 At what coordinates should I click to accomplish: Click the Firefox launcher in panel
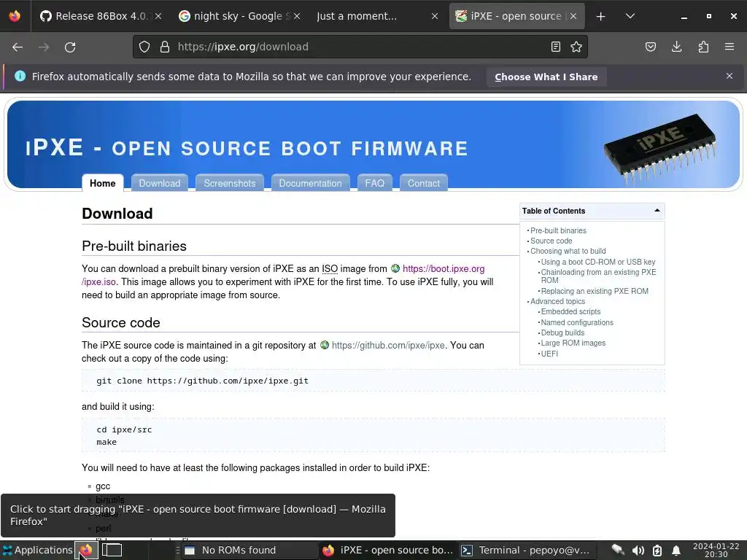tap(86, 551)
